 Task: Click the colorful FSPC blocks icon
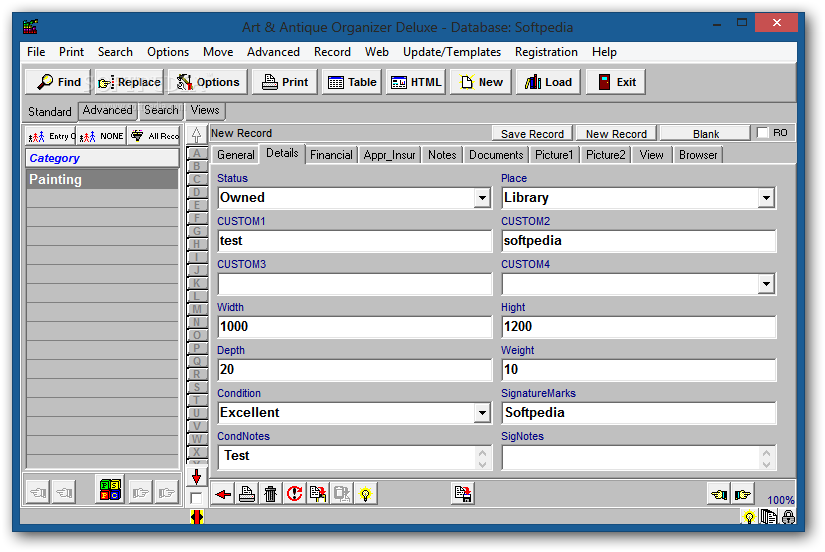(x=110, y=489)
